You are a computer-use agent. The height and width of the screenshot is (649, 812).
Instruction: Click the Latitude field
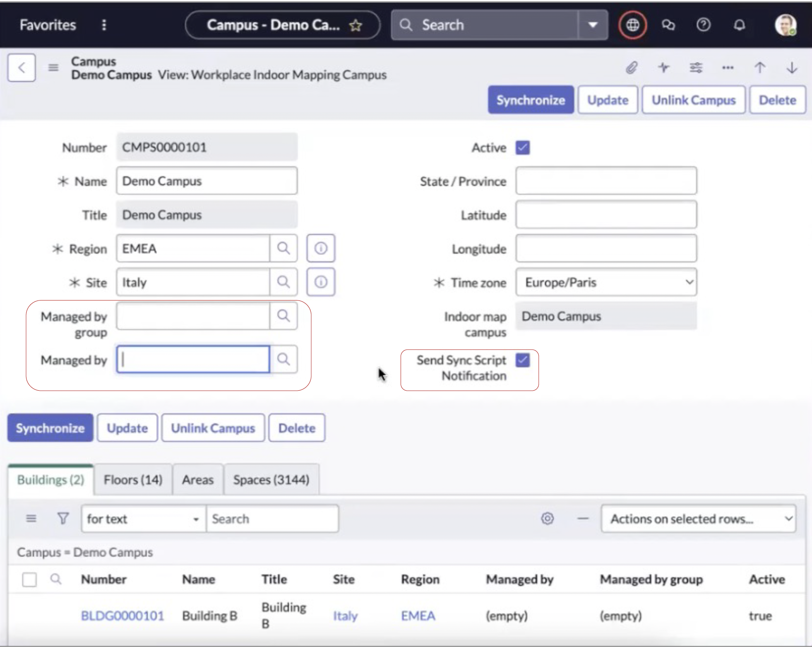tap(606, 215)
